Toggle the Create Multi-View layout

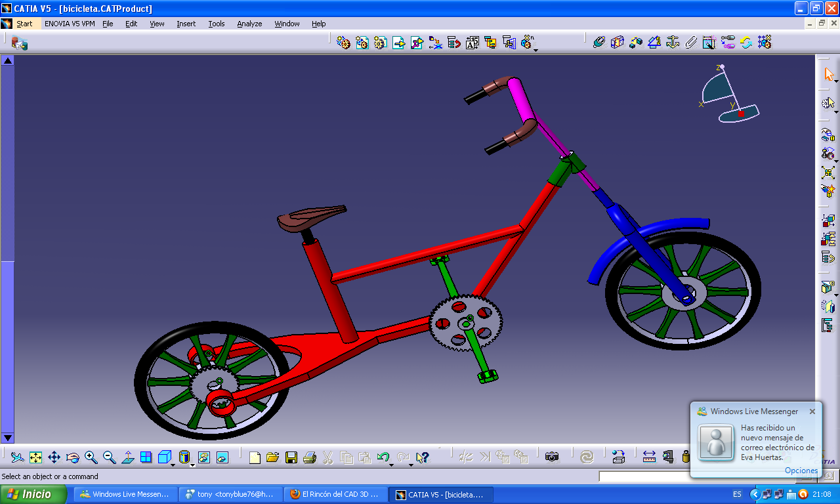pyautogui.click(x=146, y=457)
